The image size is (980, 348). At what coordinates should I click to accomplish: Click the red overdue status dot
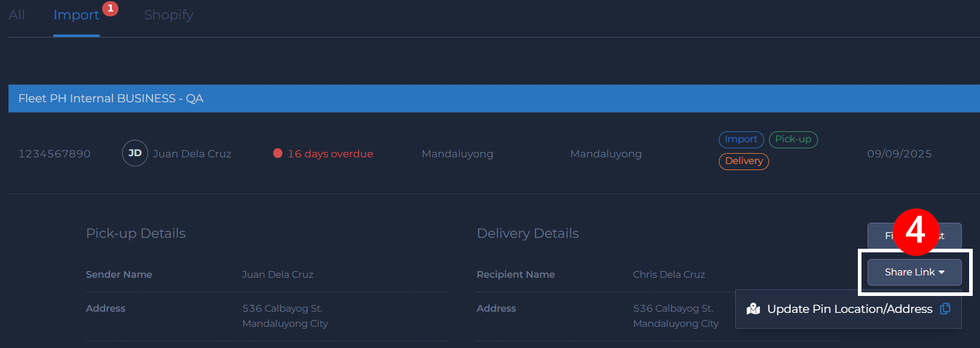coord(278,153)
